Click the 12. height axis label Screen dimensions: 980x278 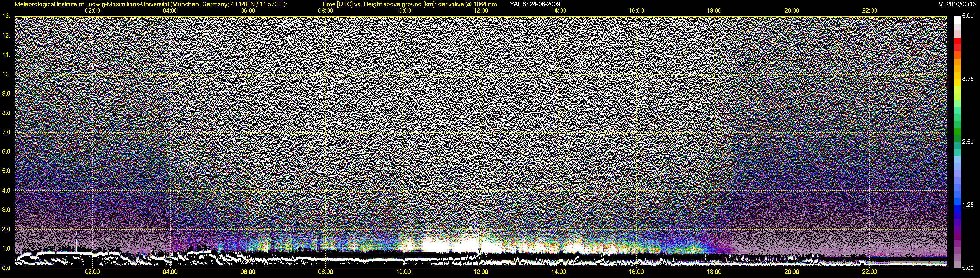point(6,35)
